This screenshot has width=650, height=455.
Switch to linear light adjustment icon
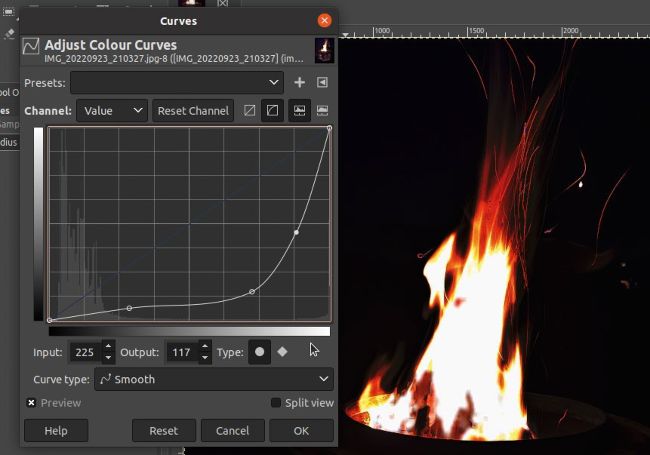click(250, 110)
